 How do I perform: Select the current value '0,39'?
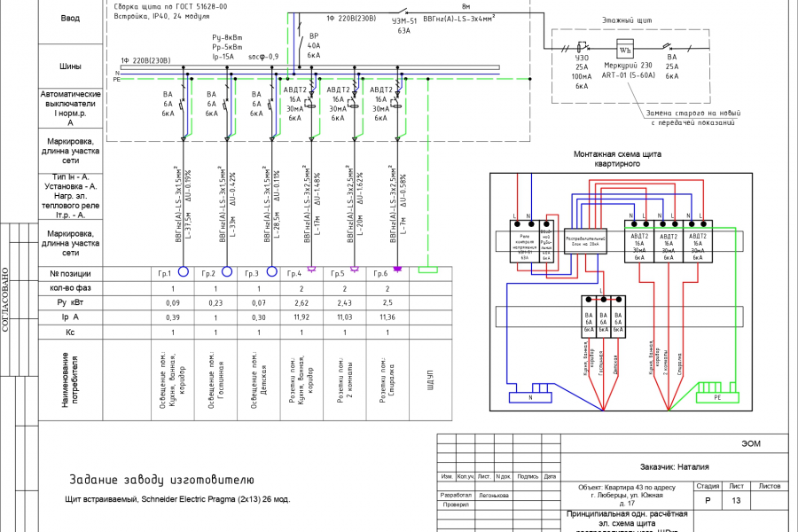pos(173,317)
